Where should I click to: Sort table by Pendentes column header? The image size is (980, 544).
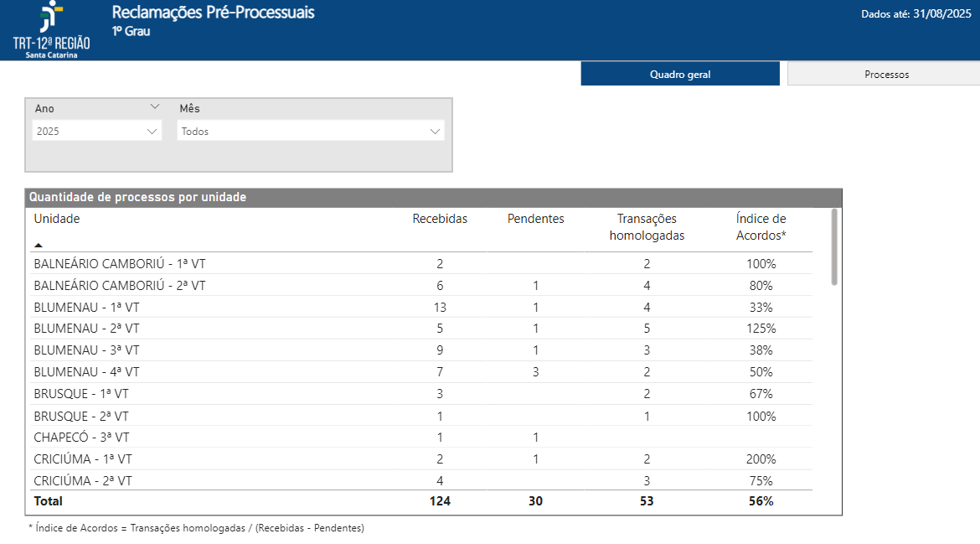535,219
